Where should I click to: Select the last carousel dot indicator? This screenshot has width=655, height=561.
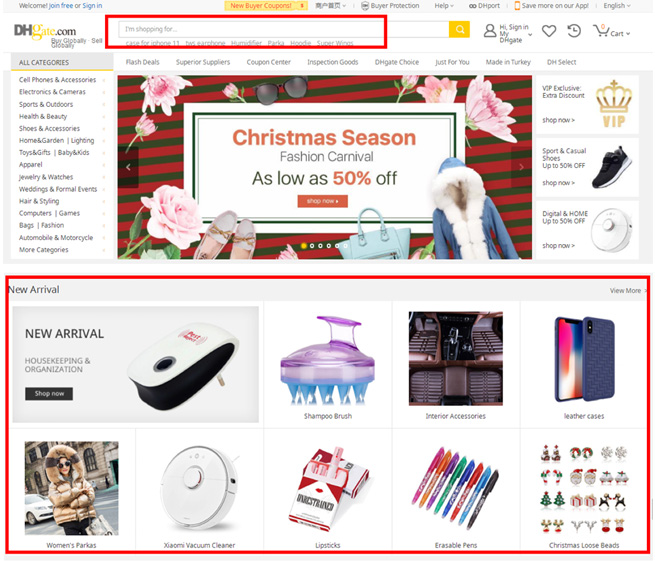coord(345,246)
